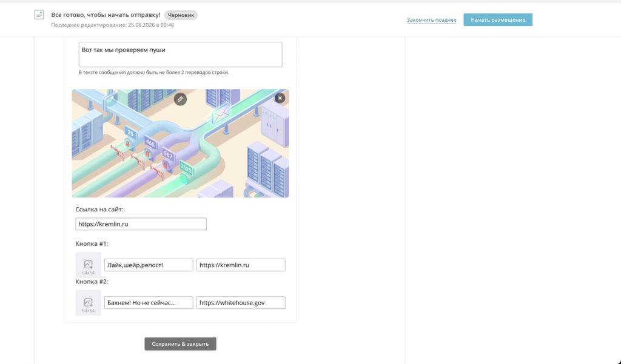Click the Ссылка на сайт label

(99, 210)
